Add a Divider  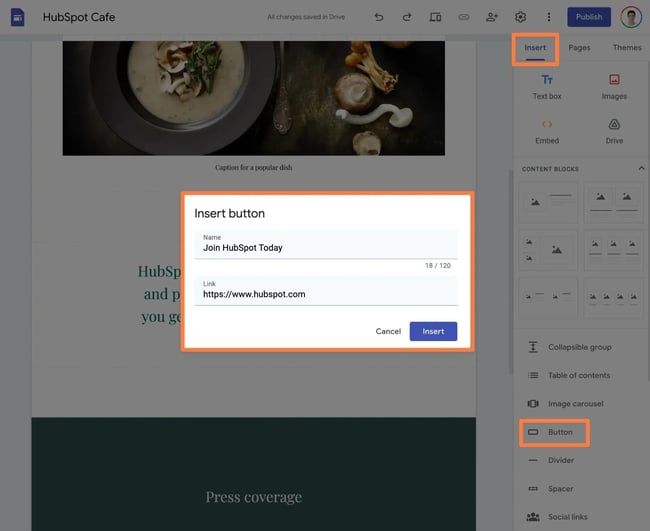pos(551,460)
